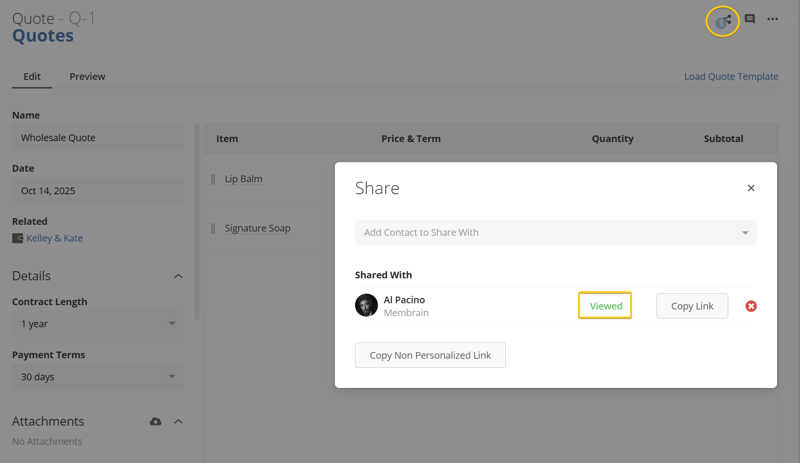800x463 pixels.
Task: Open the comments chat icon
Action: tap(750, 19)
